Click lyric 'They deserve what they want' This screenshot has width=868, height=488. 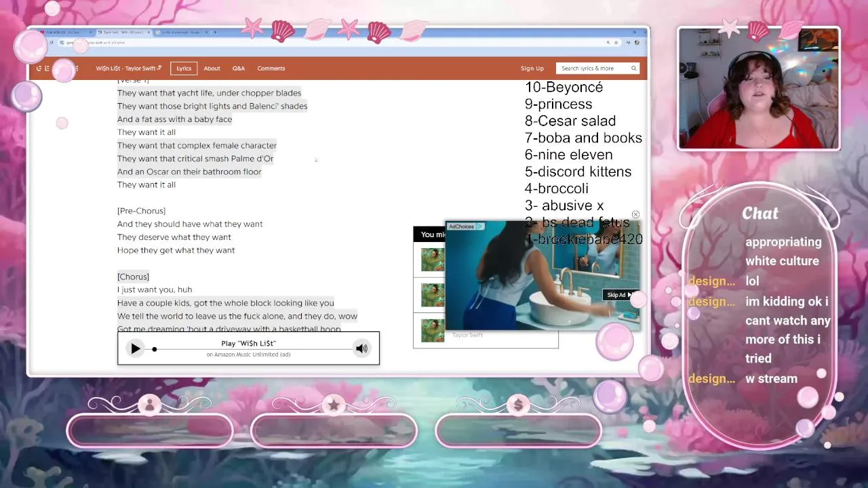[174, 237]
